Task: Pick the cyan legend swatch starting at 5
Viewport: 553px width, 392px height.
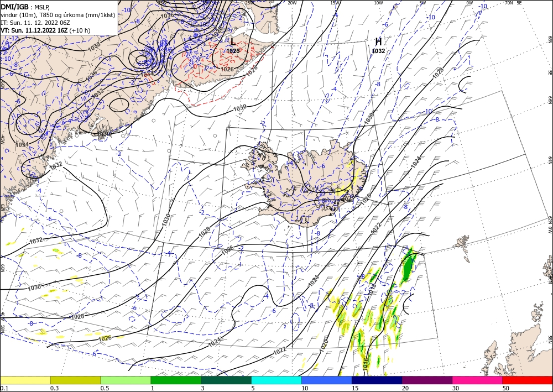Action: (x=276, y=380)
